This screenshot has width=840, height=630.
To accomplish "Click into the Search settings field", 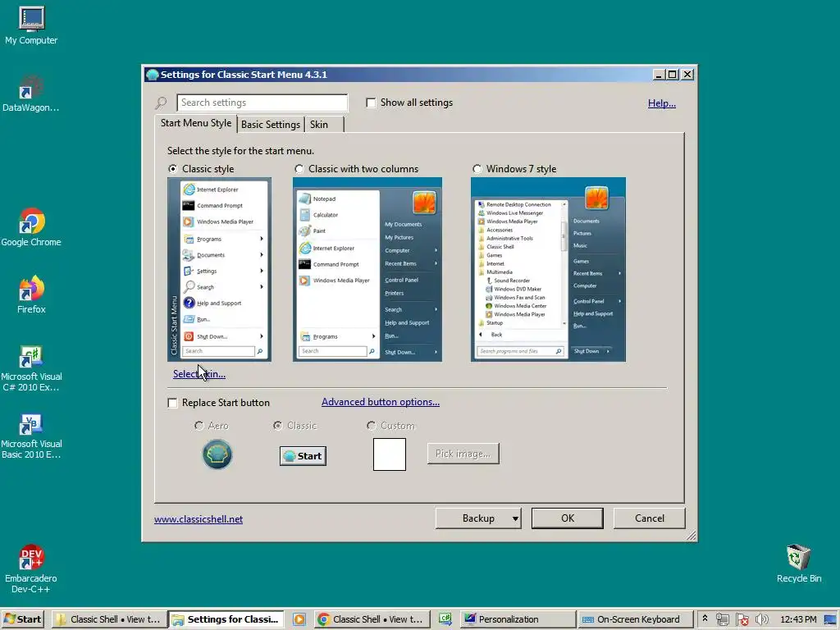I will coord(262,103).
